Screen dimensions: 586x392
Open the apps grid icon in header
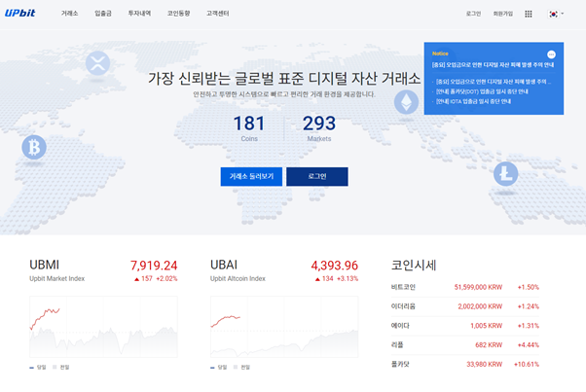tap(528, 14)
